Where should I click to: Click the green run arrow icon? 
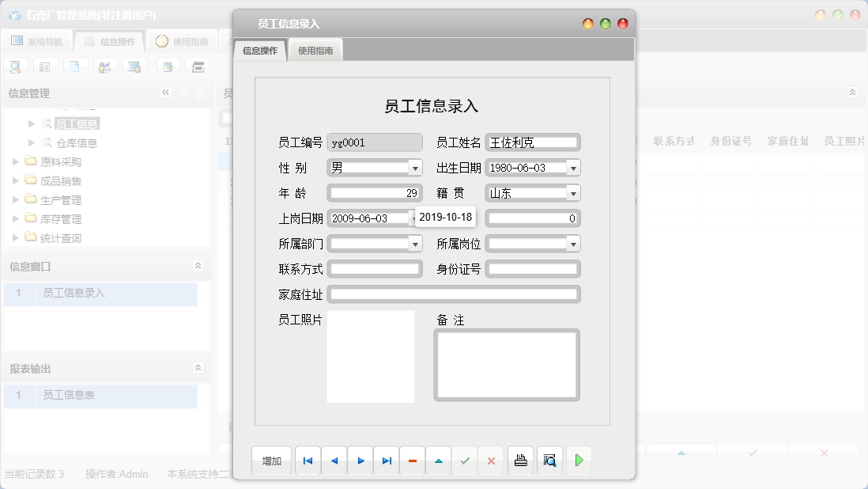pos(579,460)
